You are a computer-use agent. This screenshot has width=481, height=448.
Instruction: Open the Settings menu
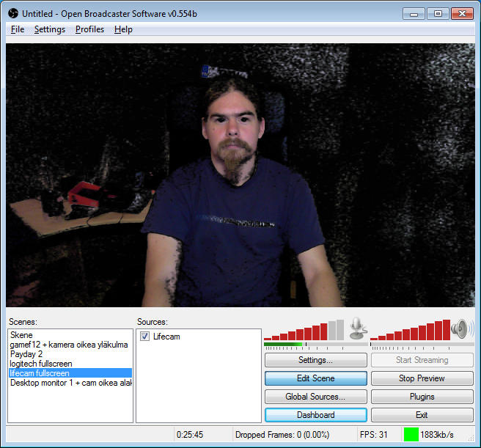pyautogui.click(x=50, y=29)
